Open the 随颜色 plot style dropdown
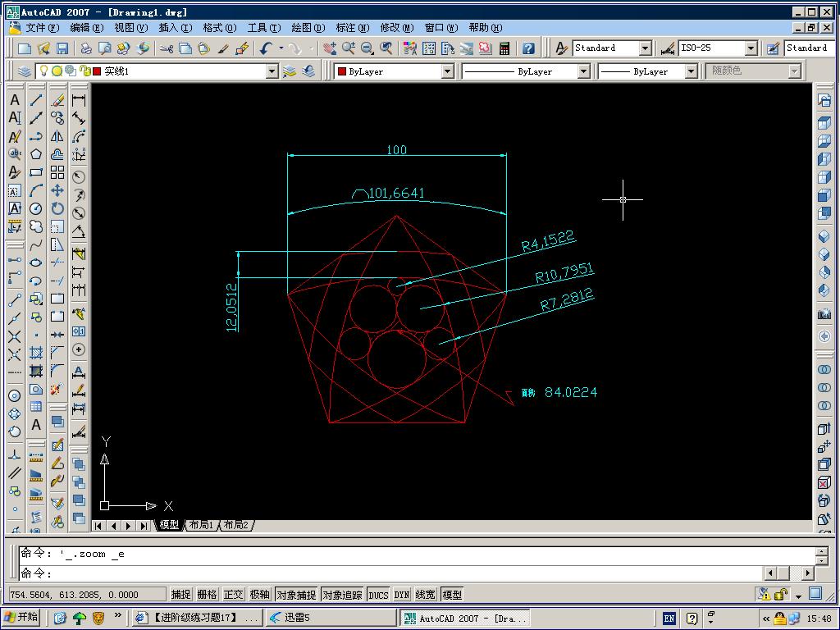 click(794, 71)
